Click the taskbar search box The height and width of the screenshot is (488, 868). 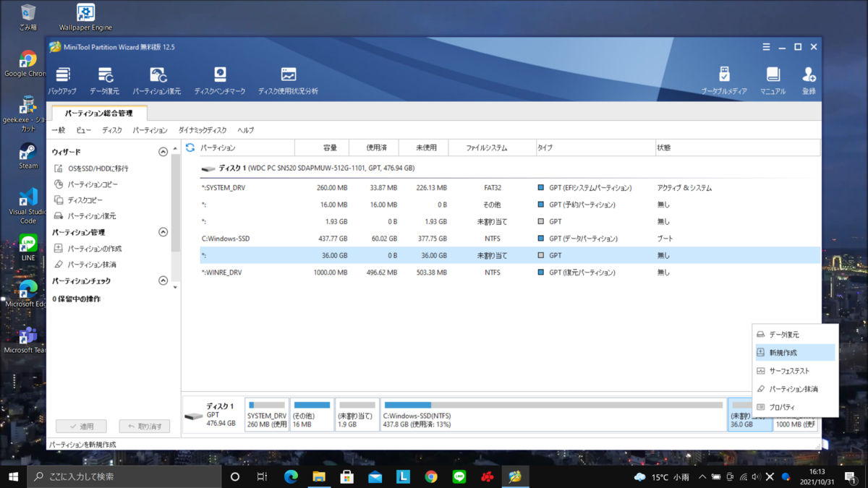124,476
